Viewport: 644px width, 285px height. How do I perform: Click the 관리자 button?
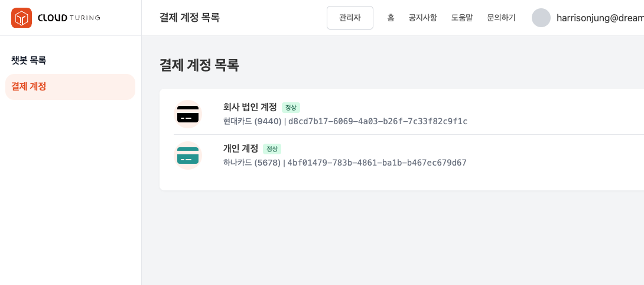pyautogui.click(x=350, y=18)
